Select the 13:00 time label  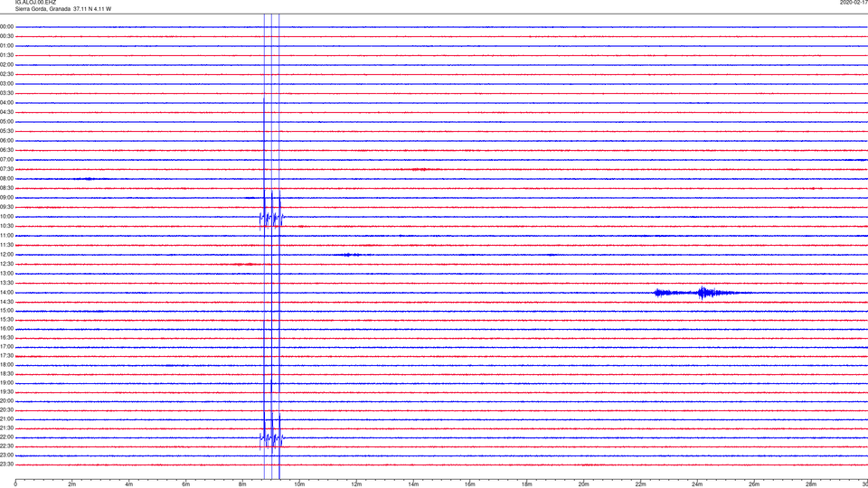(6, 273)
